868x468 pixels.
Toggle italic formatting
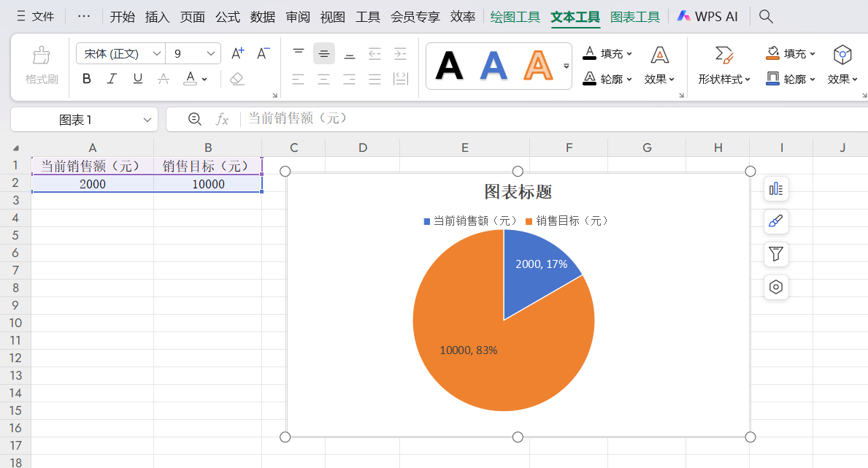111,79
